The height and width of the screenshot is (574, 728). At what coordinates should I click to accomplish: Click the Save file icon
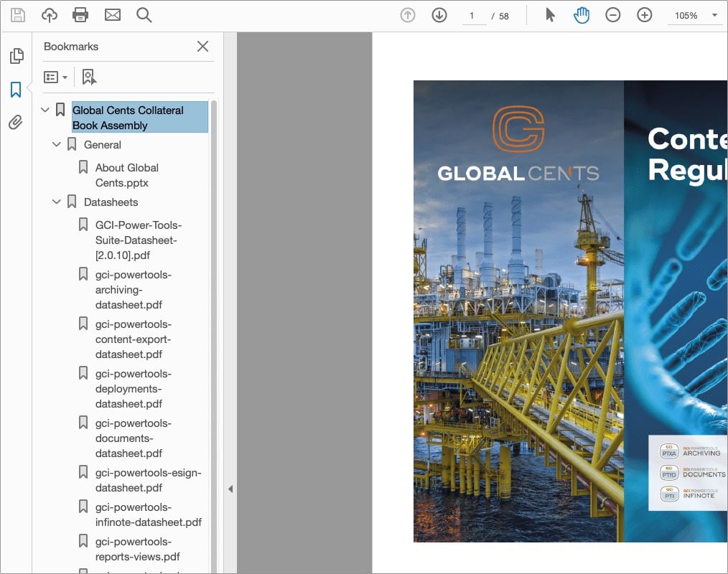18,15
